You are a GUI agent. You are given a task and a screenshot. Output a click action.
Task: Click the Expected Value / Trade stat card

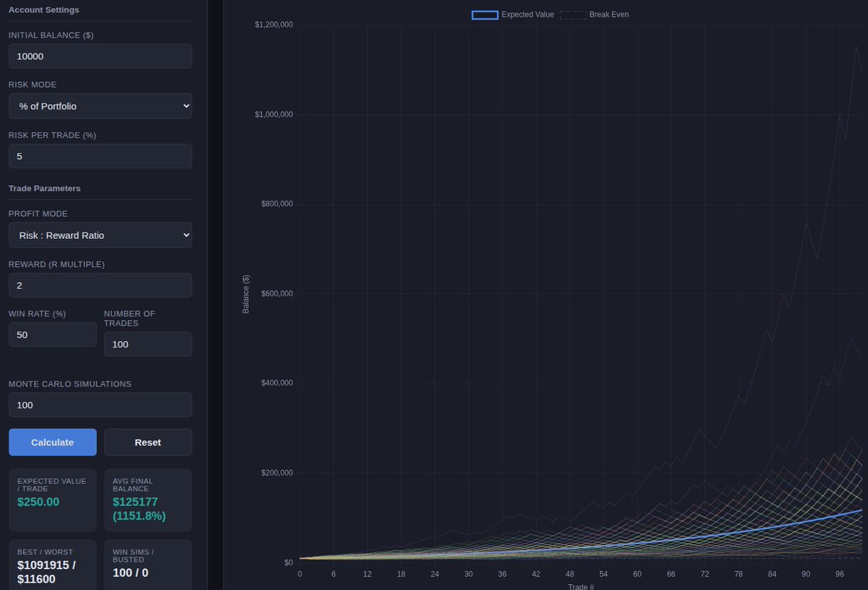pyautogui.click(x=52, y=500)
